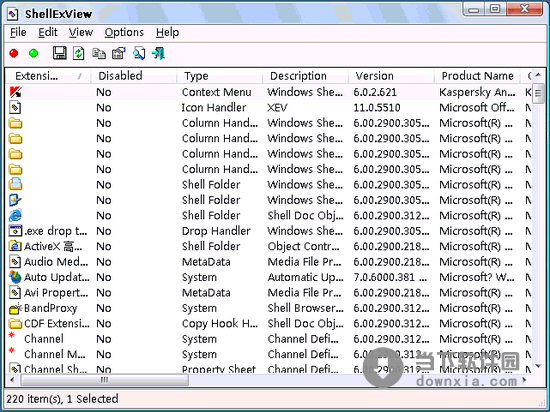Open the Edit menu
The width and height of the screenshot is (550, 412).
pos(48,32)
